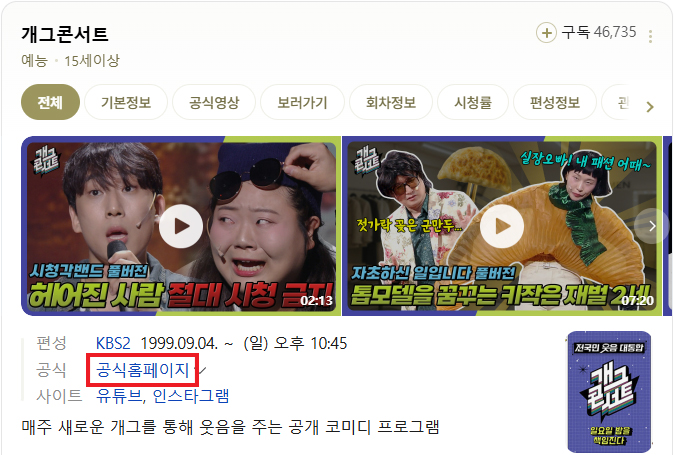
Task: Play the 시청각밴드 풀버전 video
Action: coord(181,226)
